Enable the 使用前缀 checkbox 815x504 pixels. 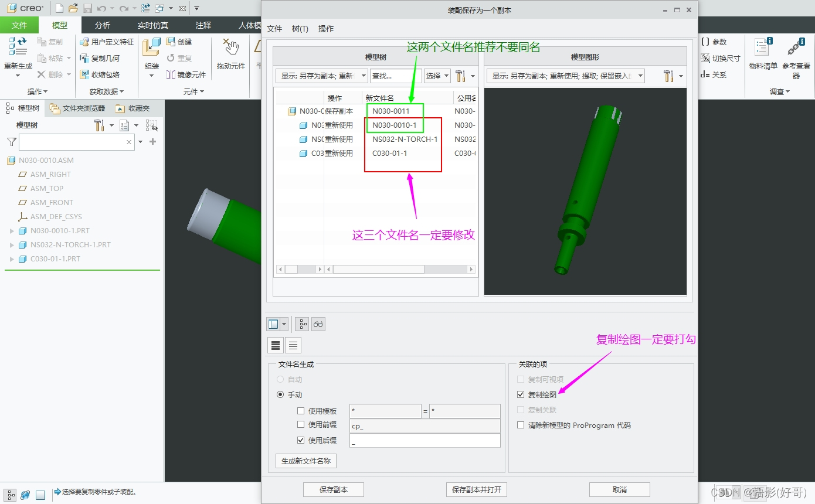pos(301,425)
